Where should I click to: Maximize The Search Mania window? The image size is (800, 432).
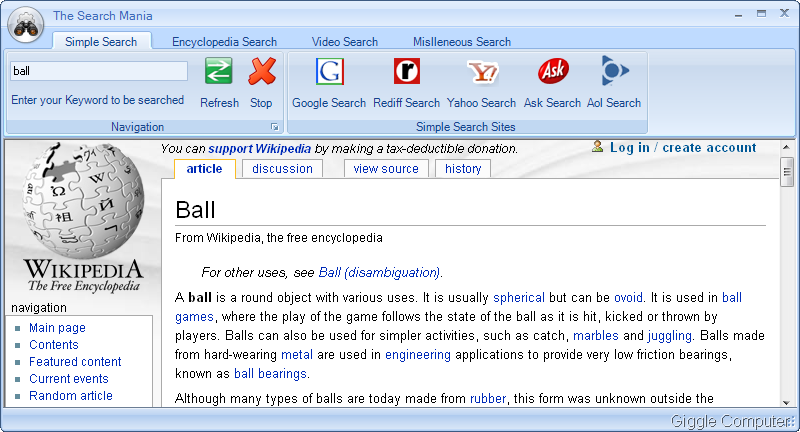tap(761, 14)
